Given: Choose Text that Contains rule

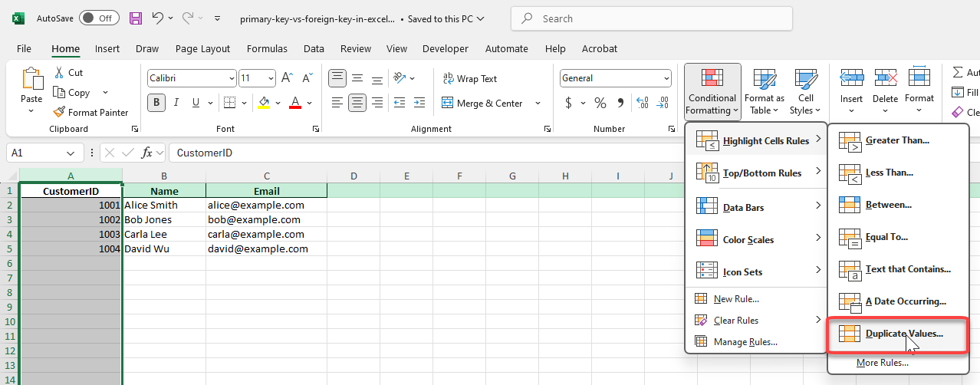Looking at the screenshot, I should coord(898,269).
